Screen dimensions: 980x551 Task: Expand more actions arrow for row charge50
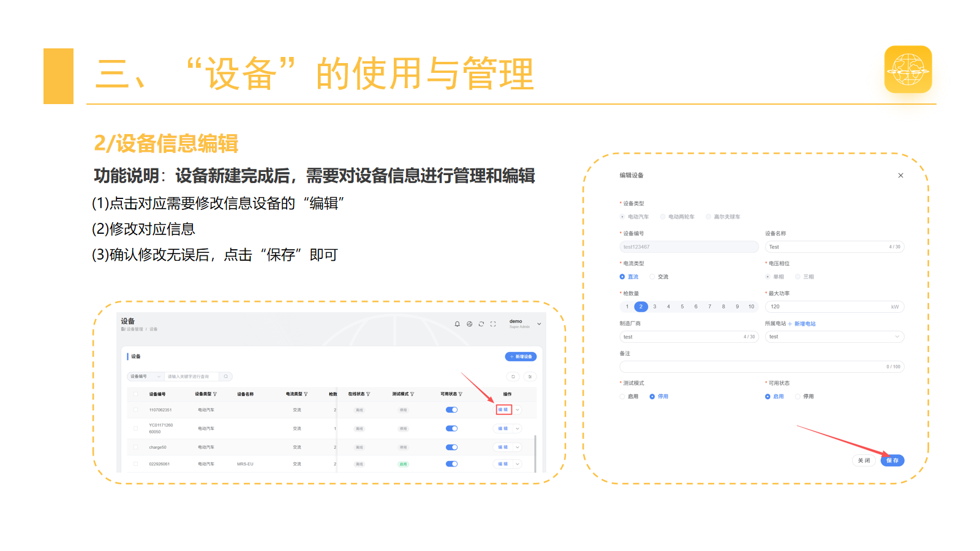(x=518, y=448)
